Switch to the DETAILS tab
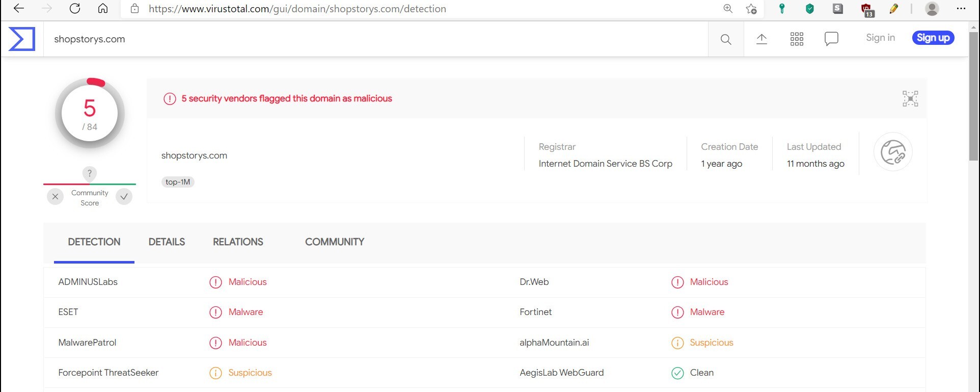The height and width of the screenshot is (392, 980). (x=167, y=242)
